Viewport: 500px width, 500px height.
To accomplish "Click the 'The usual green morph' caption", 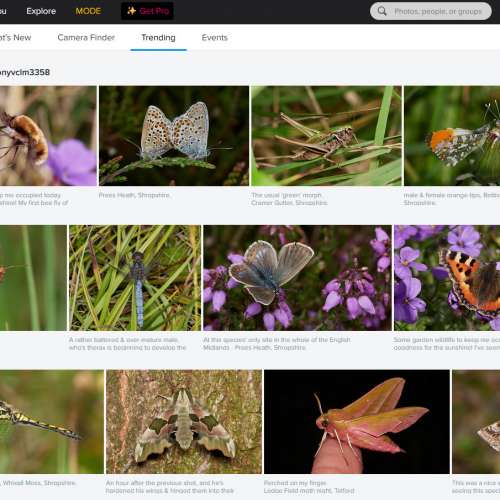I will [289, 199].
